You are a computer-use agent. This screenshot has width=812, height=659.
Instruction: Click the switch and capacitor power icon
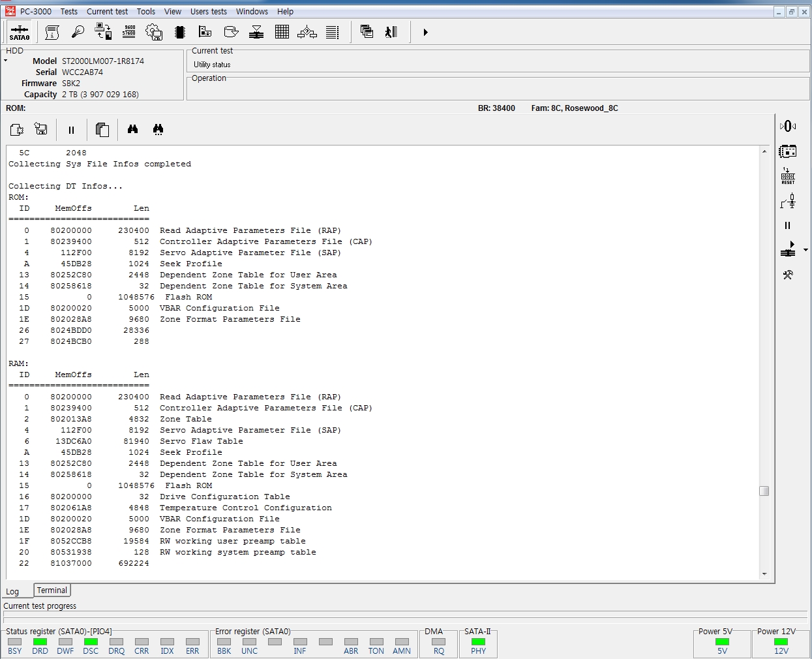tap(788, 201)
